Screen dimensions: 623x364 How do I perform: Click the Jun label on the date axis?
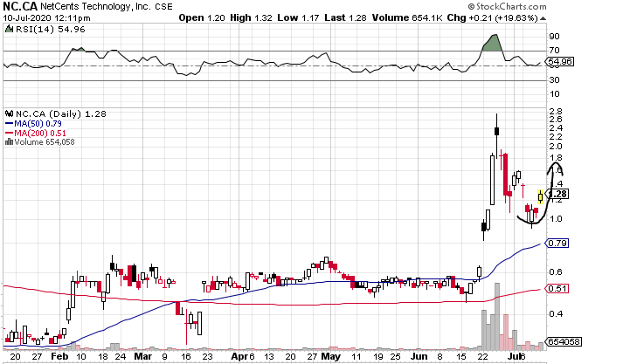click(x=419, y=356)
